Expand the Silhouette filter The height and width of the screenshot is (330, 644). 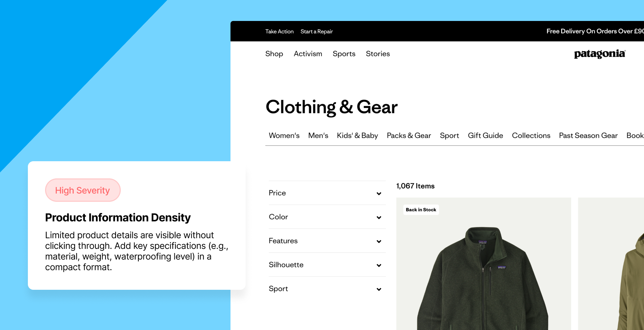(327, 265)
